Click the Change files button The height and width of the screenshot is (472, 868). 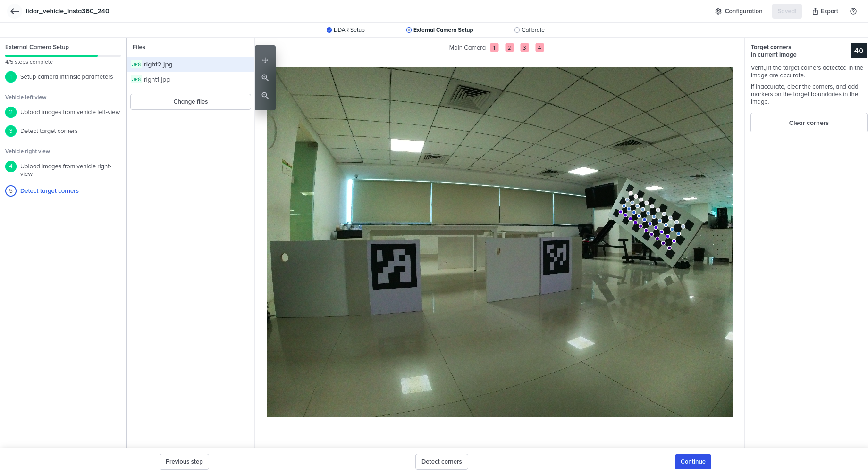click(x=190, y=102)
